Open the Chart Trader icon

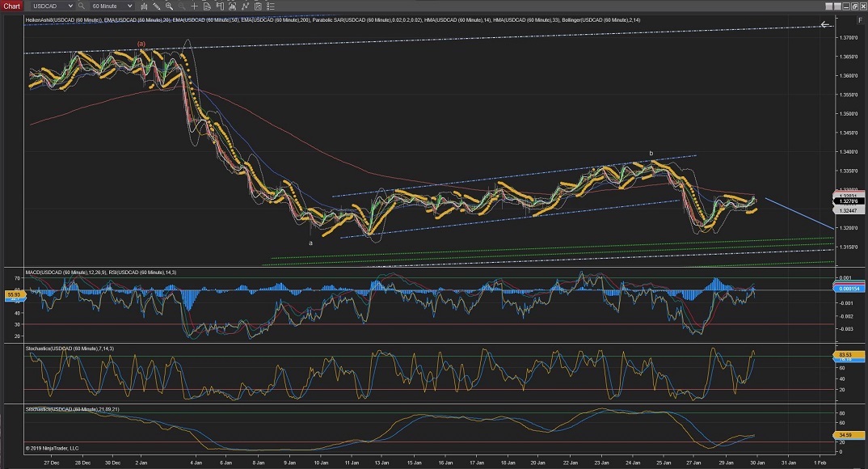click(219, 6)
